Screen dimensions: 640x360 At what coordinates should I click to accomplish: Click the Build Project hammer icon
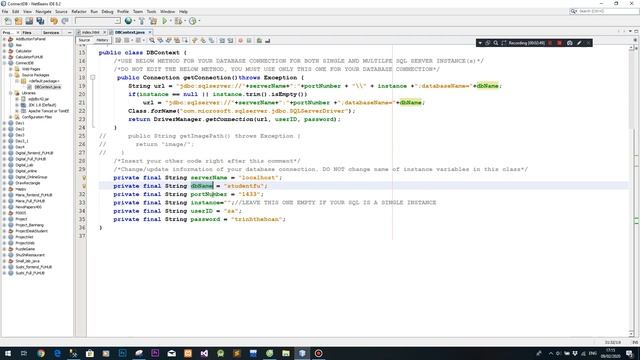coord(142,21)
